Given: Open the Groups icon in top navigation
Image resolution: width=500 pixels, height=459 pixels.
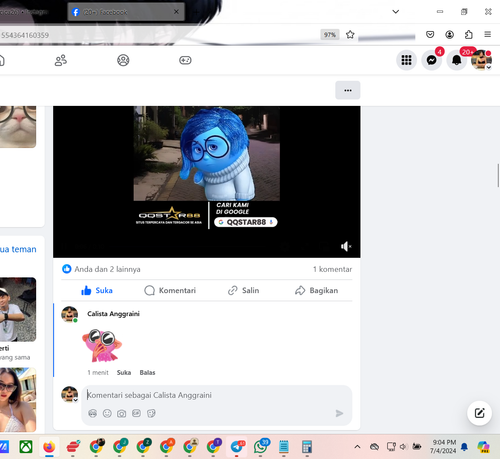Looking at the screenshot, I should tap(123, 60).
